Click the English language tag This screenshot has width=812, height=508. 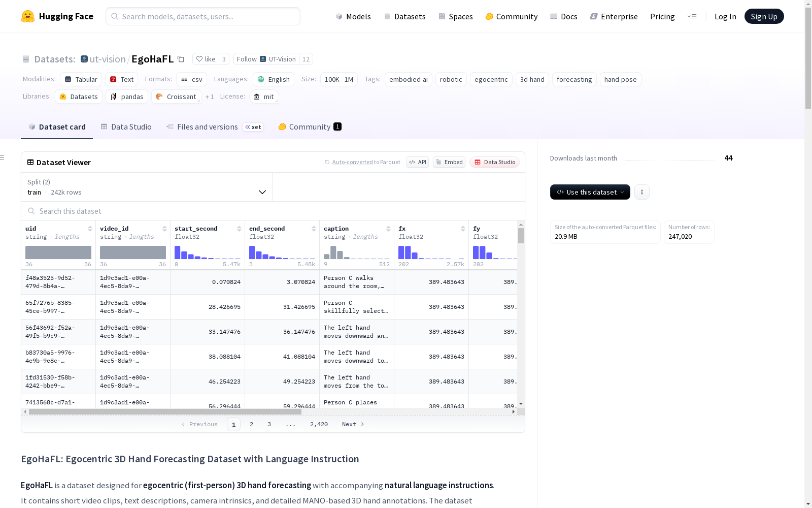[x=274, y=79]
